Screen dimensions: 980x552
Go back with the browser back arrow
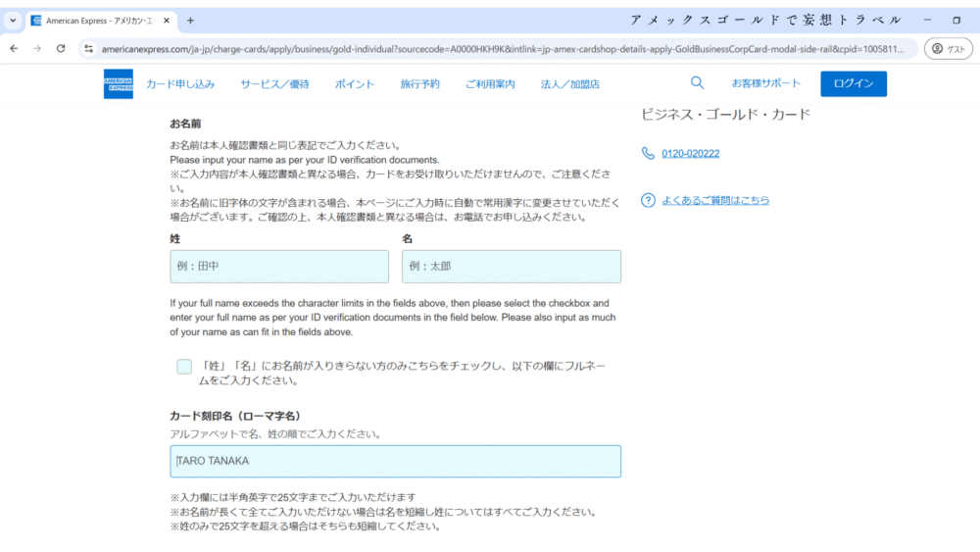14,48
